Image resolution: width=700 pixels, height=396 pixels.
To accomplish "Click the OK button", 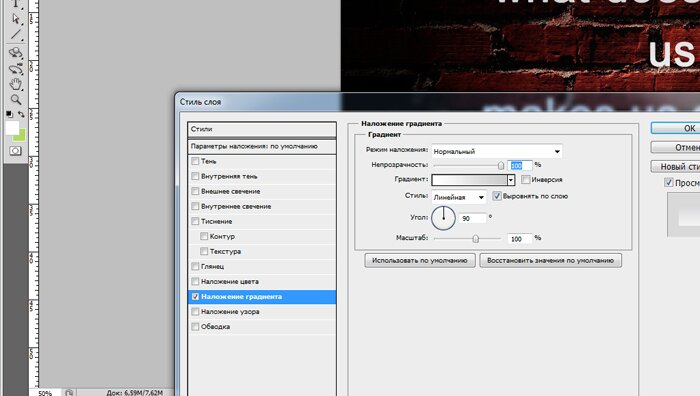I will tap(675, 128).
